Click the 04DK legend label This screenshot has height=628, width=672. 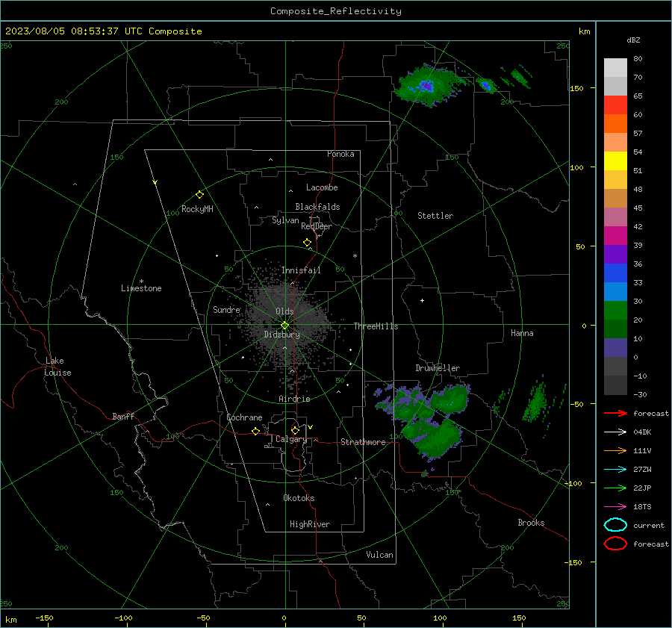(642, 432)
